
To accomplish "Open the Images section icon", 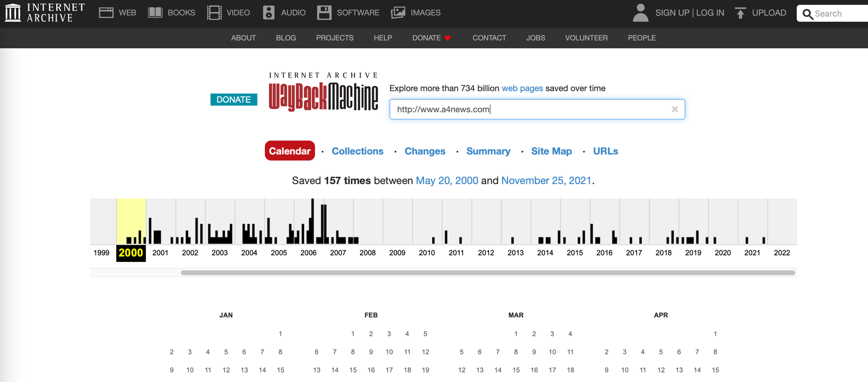I will click(x=398, y=13).
